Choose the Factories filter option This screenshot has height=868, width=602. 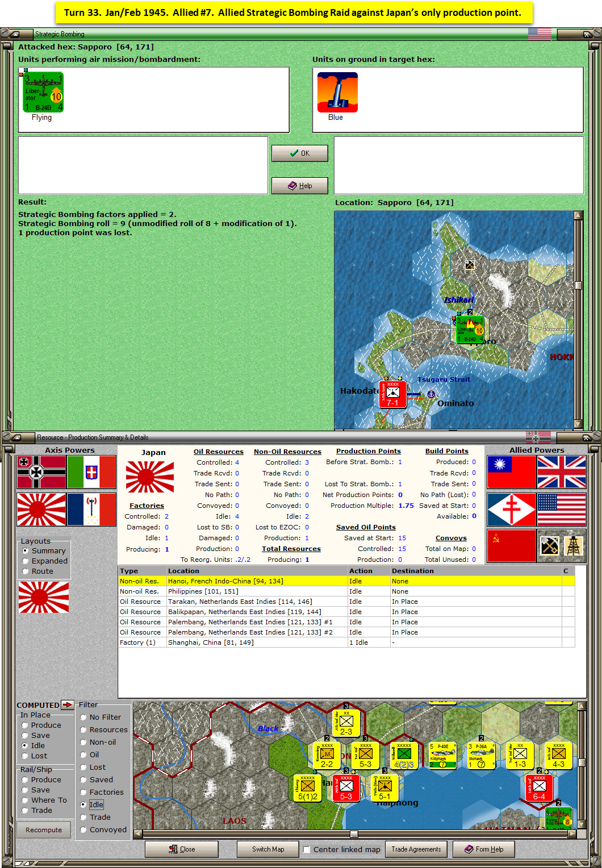click(84, 792)
